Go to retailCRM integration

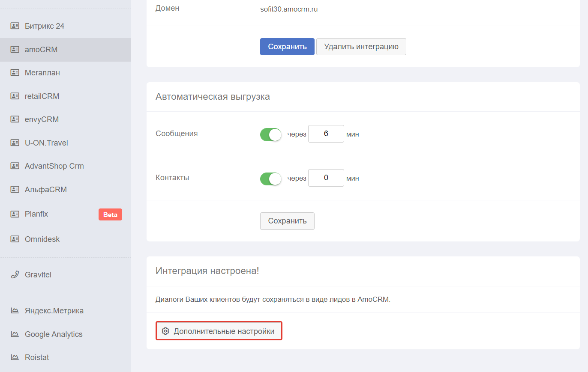[x=66, y=96]
